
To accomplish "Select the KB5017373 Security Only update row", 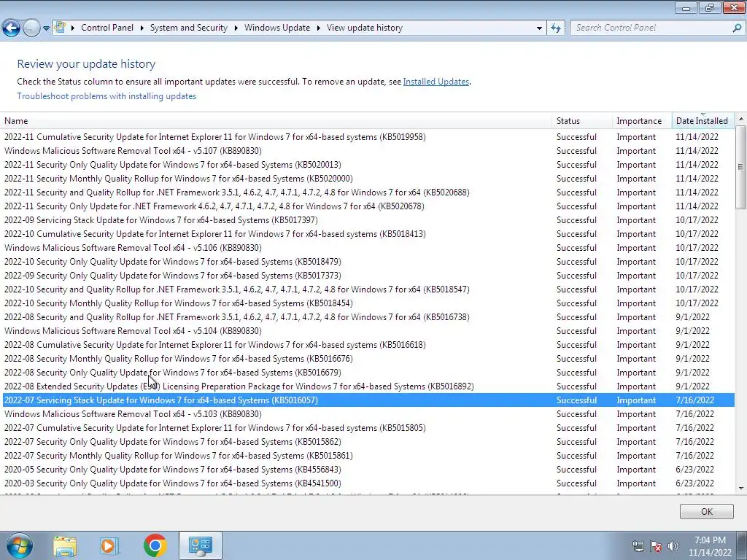I will [x=368, y=275].
